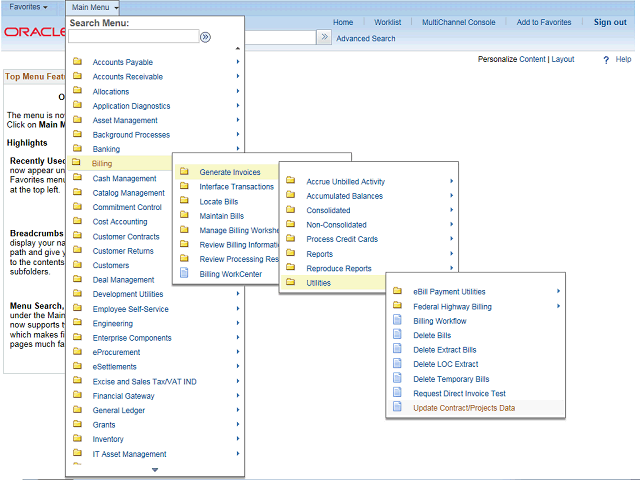This screenshot has height=480, width=640.
Task: Click the Sign out link
Action: [x=610, y=22]
